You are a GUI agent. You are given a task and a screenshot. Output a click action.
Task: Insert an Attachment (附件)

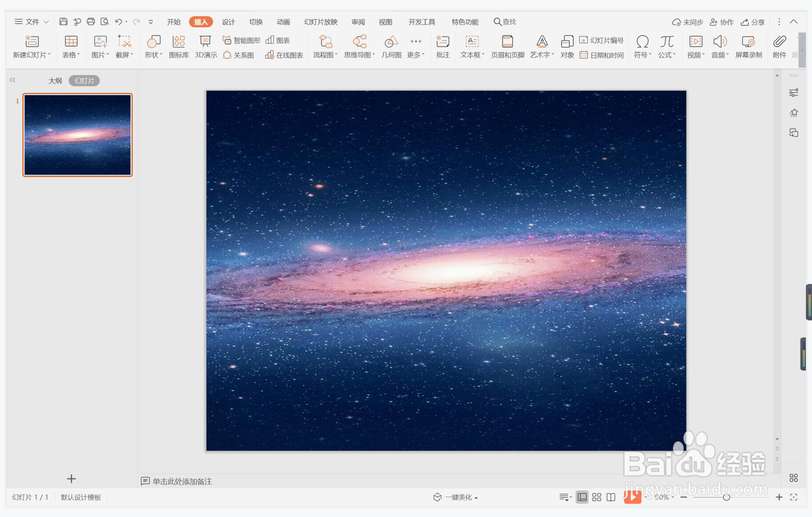pos(779,47)
